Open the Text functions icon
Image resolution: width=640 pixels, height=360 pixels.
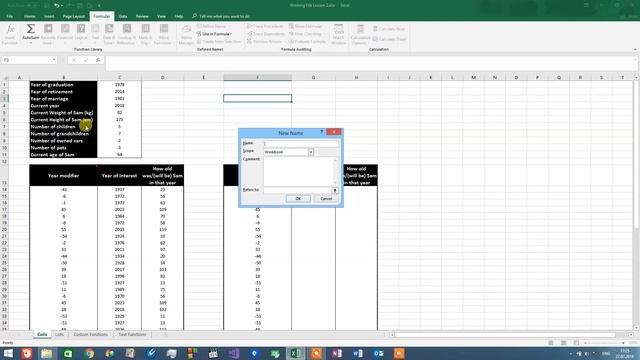[x=95, y=34]
